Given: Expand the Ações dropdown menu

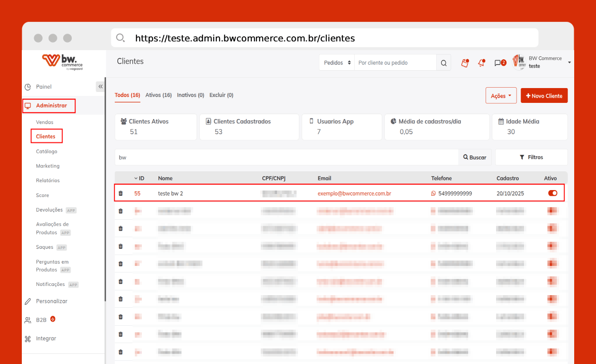Looking at the screenshot, I should [x=501, y=96].
